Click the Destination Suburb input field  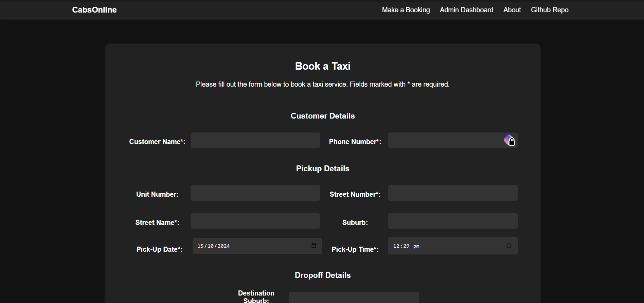[354, 297]
